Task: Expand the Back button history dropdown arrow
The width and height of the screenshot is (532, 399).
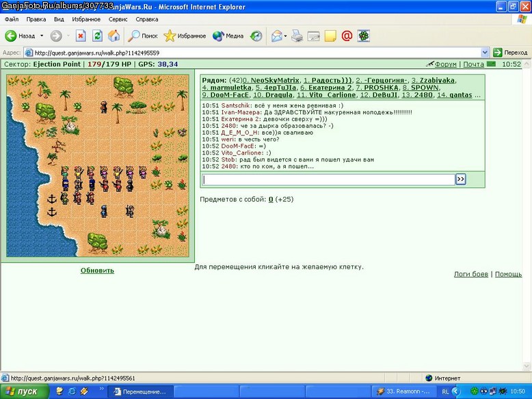Action: click(x=42, y=36)
